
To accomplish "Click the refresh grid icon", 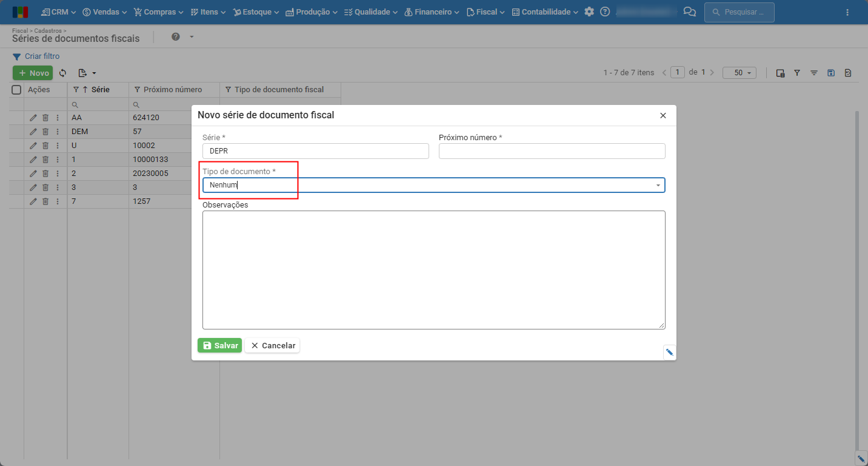I will coord(62,73).
